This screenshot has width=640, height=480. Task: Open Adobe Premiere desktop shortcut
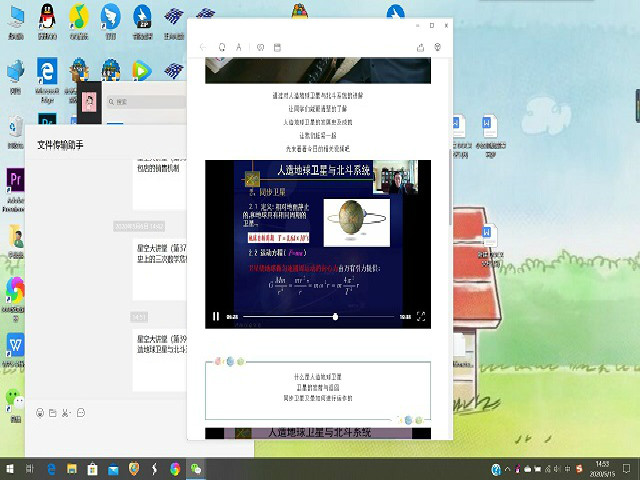(x=15, y=190)
